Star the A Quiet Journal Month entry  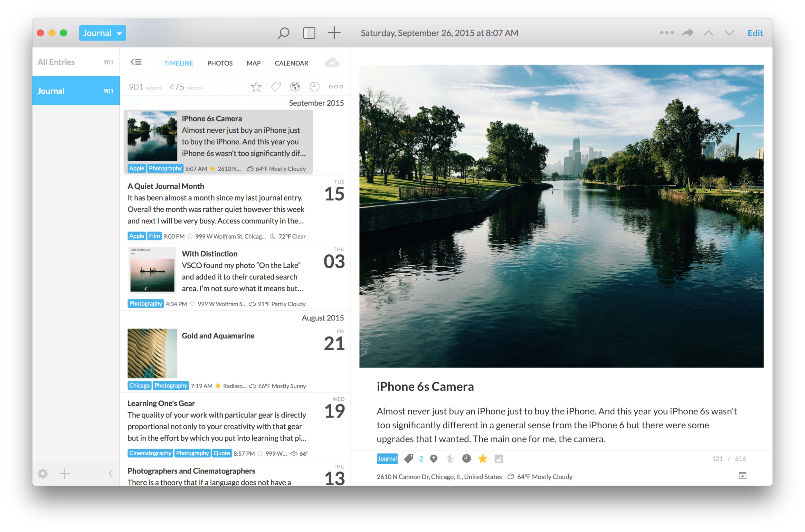190,236
